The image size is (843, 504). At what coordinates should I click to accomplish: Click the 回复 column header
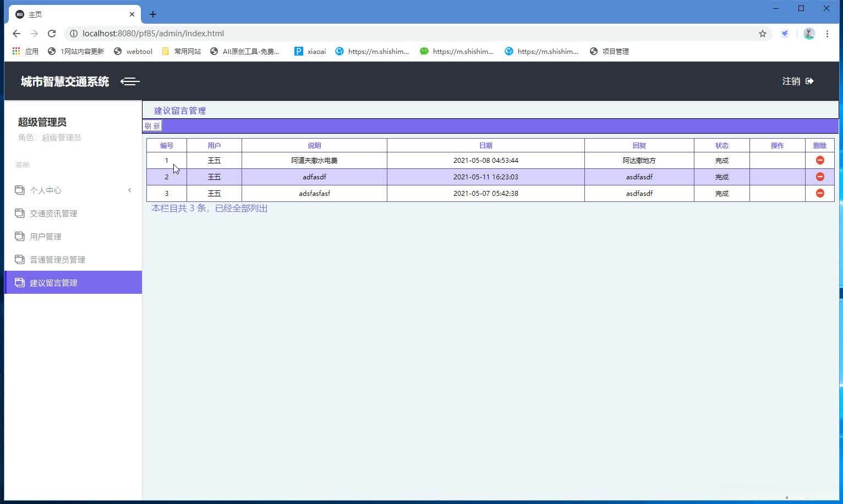tap(639, 145)
